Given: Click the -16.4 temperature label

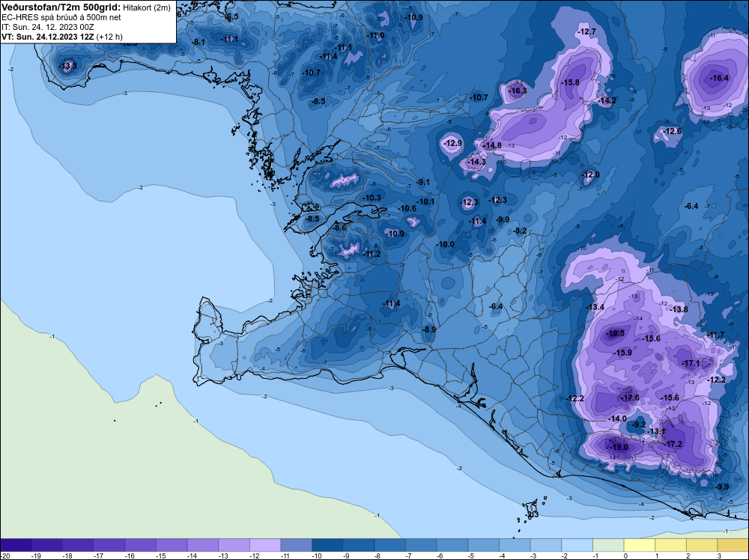Looking at the screenshot, I should (x=719, y=78).
